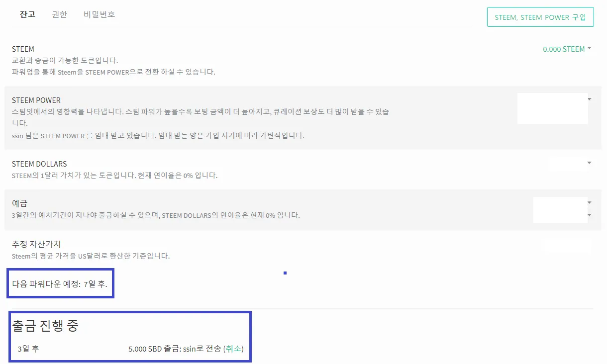
Task: Click the 3일 후 withdrawal time text
Action: 28,349
